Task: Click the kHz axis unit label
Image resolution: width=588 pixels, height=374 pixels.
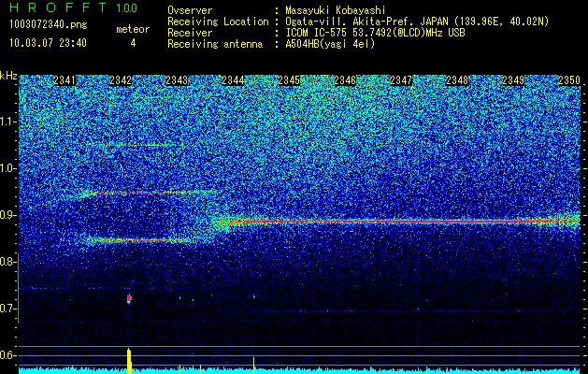Action: pos(8,76)
